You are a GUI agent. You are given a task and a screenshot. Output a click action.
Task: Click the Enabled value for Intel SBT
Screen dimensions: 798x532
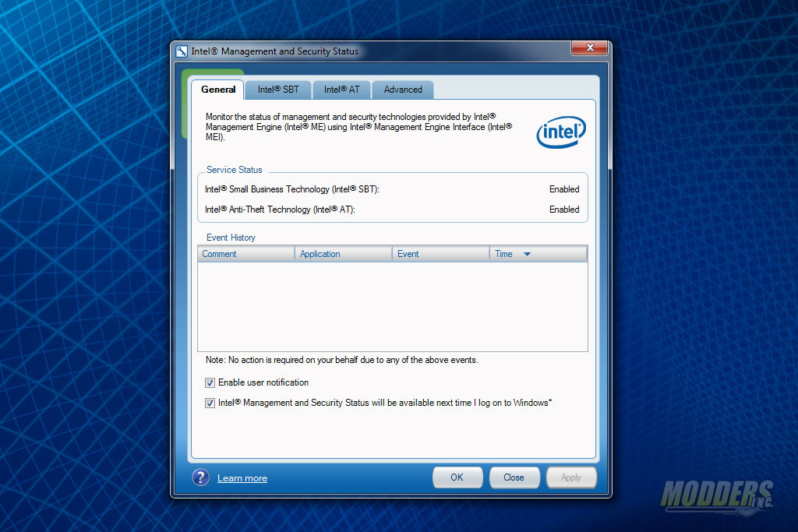(x=564, y=189)
